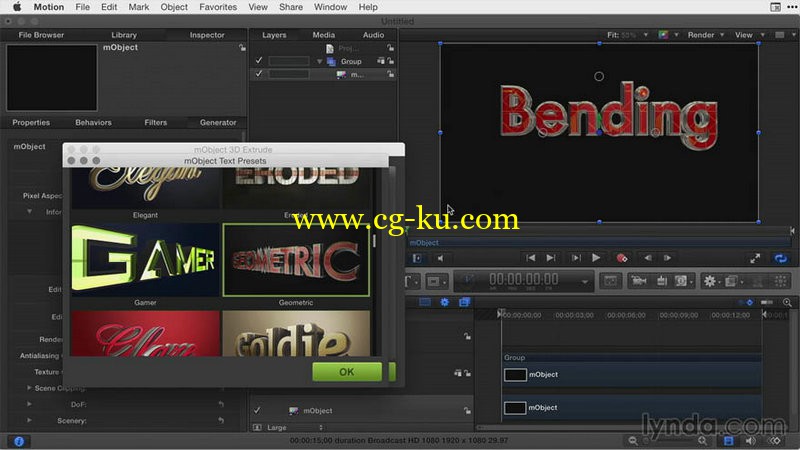Screen dimensions: 800x450
Task: Toggle checkbox beside bottom mObject timeline layer
Action: tap(257, 410)
